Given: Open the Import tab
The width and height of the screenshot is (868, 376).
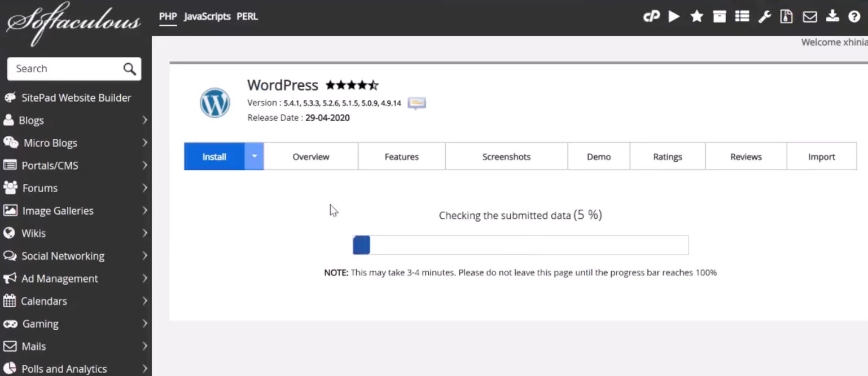Looking at the screenshot, I should click(x=822, y=156).
